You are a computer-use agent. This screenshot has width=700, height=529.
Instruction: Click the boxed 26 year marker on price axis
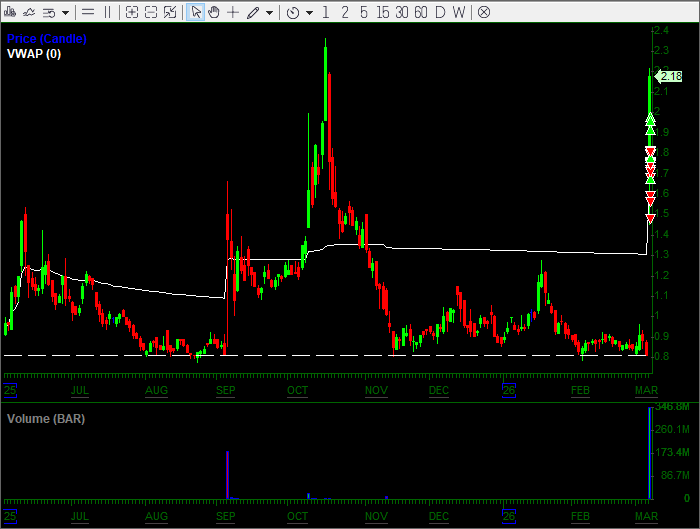(x=509, y=390)
